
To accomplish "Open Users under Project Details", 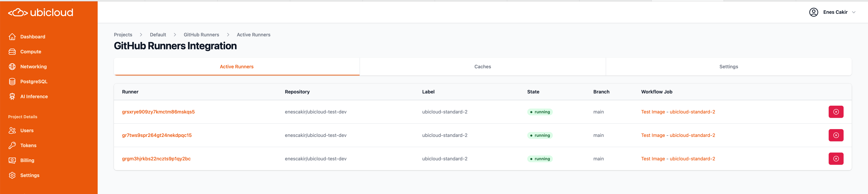I will tap(27, 131).
